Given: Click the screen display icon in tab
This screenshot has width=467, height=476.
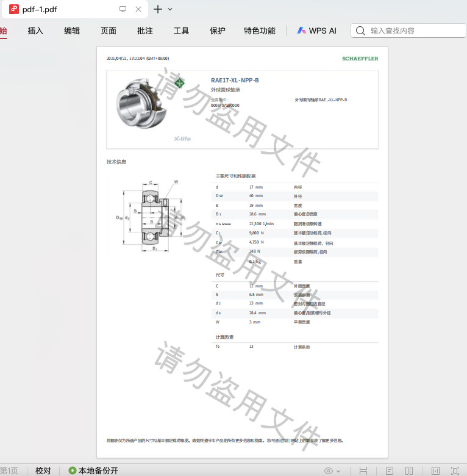Looking at the screenshot, I should 123,9.
